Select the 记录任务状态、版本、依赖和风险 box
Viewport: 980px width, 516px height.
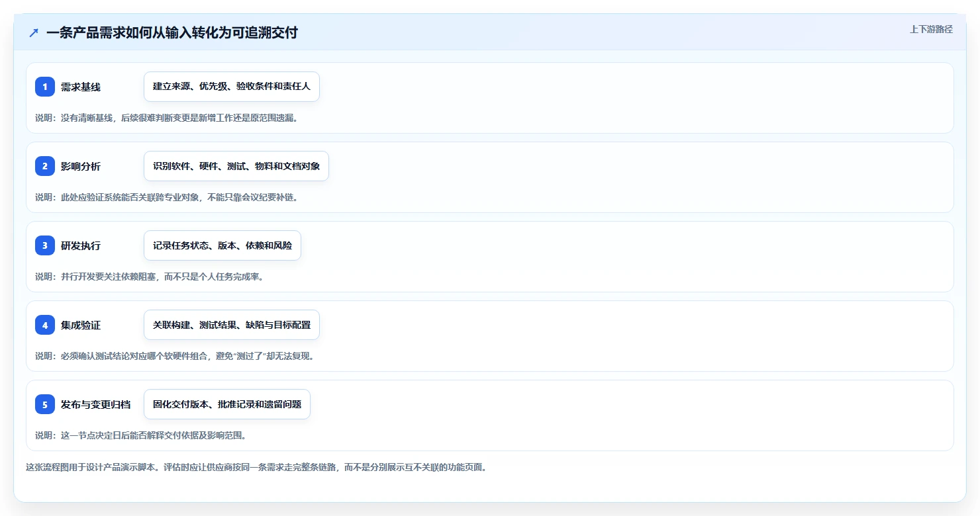click(x=222, y=245)
